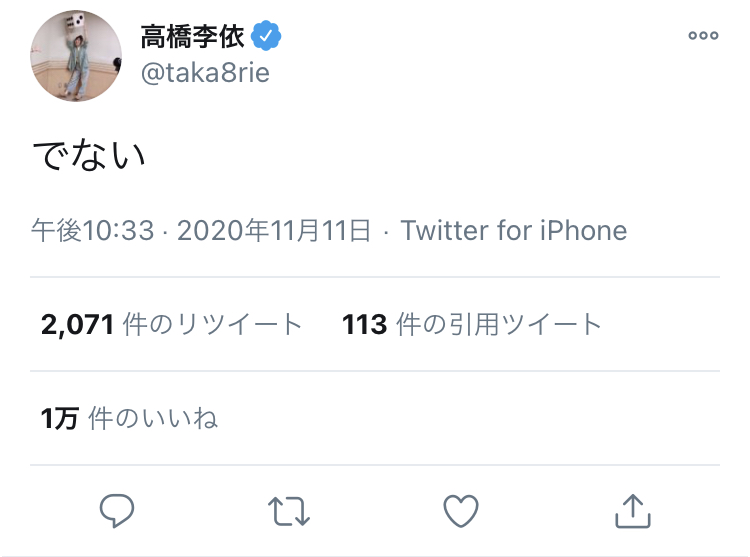Tap the share upload icon
This screenshot has height=557, width=750.
point(632,511)
